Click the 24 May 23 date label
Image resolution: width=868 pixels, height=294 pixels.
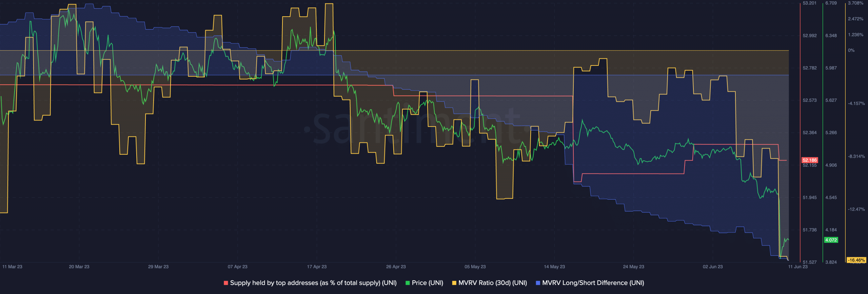pyautogui.click(x=634, y=267)
